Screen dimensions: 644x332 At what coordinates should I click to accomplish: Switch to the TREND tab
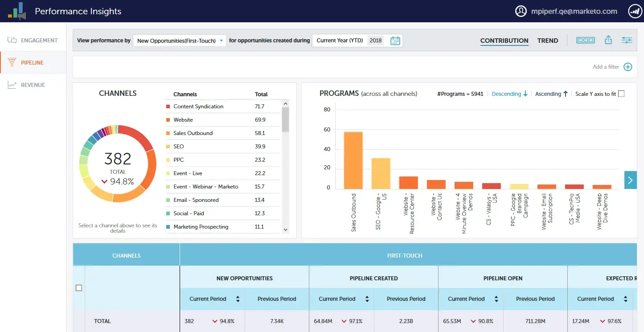pyautogui.click(x=548, y=40)
